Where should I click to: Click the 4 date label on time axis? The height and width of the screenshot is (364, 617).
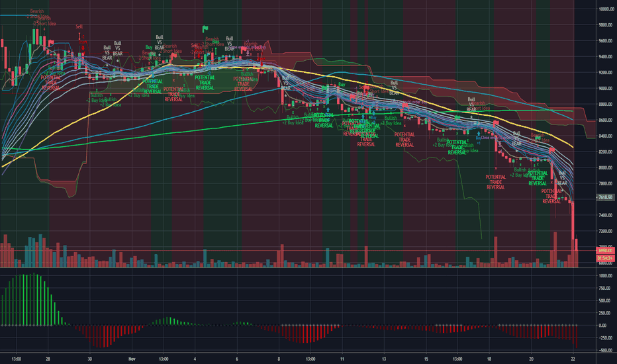tap(195, 359)
